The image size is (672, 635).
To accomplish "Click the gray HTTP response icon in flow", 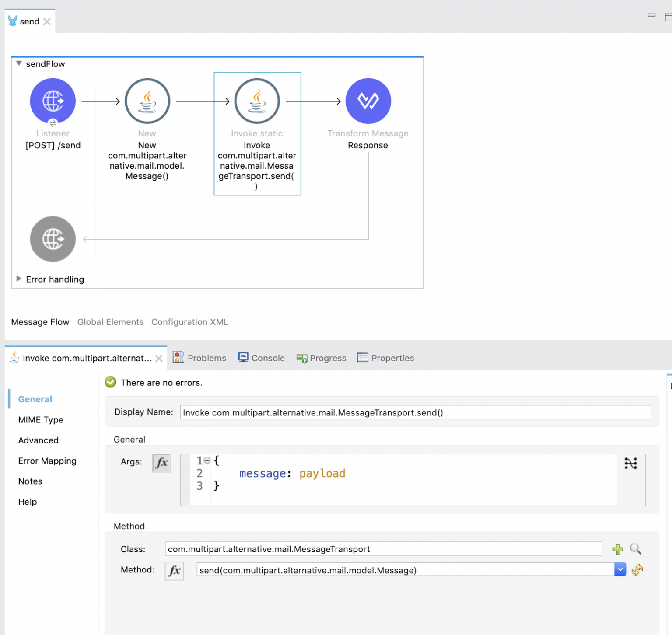I will 52,239.
